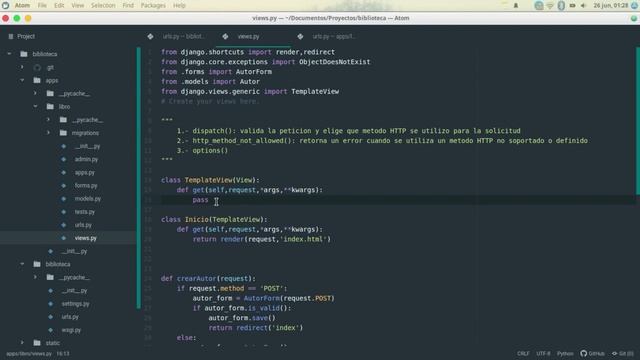
Task: Open the Help menu
Action: click(179, 5)
